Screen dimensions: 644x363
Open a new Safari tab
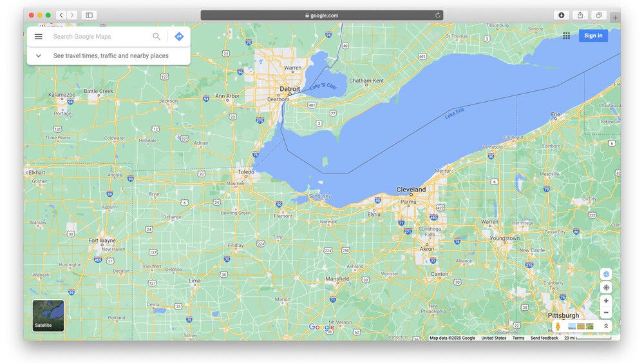pyautogui.click(x=615, y=17)
